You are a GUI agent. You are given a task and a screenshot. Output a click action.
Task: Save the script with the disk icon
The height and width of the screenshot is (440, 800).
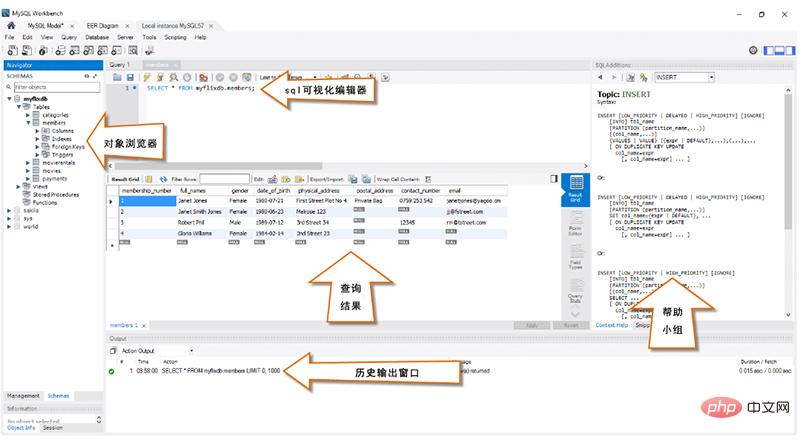click(131, 77)
